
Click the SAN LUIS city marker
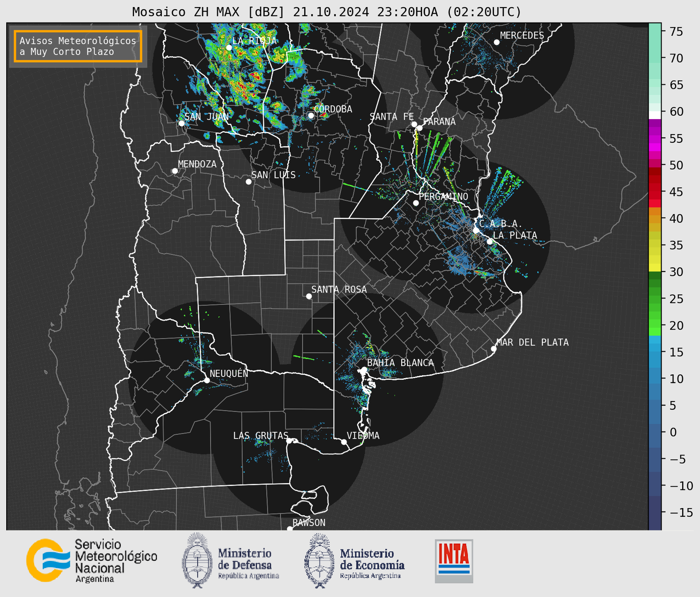[x=249, y=182]
